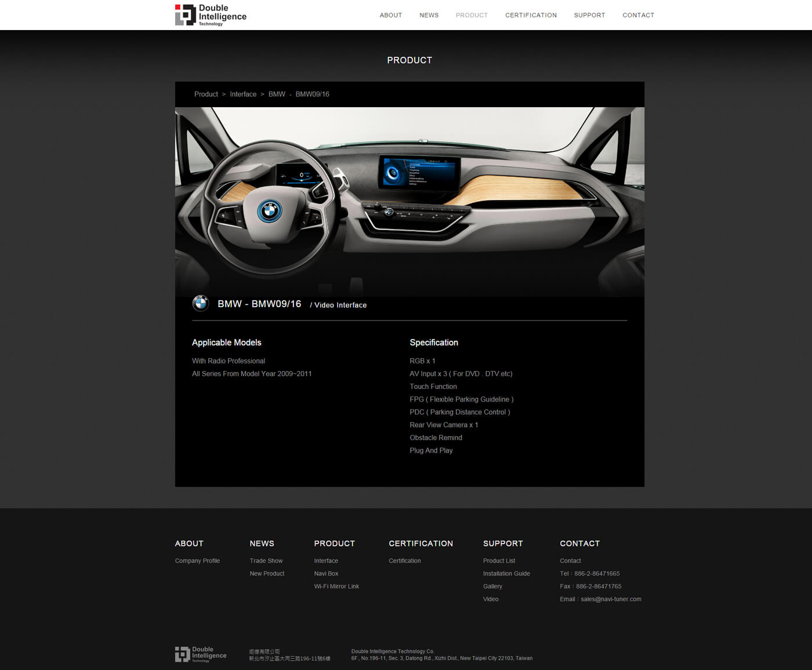Click BMW in the breadcrumb trail
Screen dimensions: 812x670
[x=277, y=94]
